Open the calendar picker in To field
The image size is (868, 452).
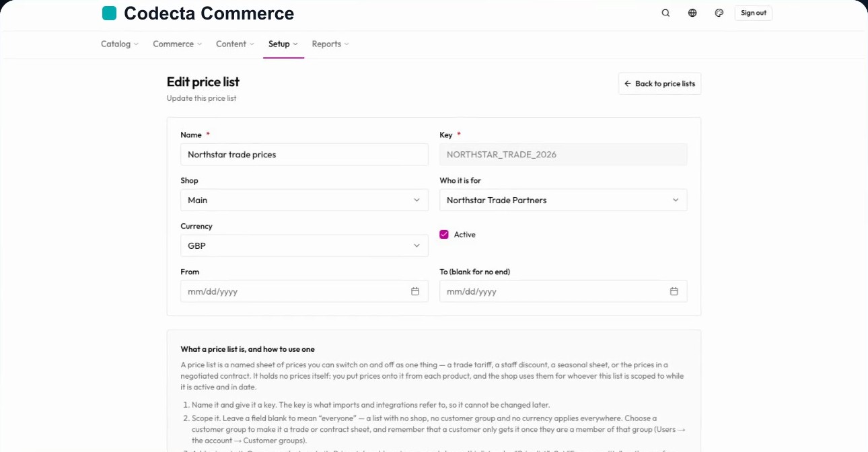(x=674, y=291)
